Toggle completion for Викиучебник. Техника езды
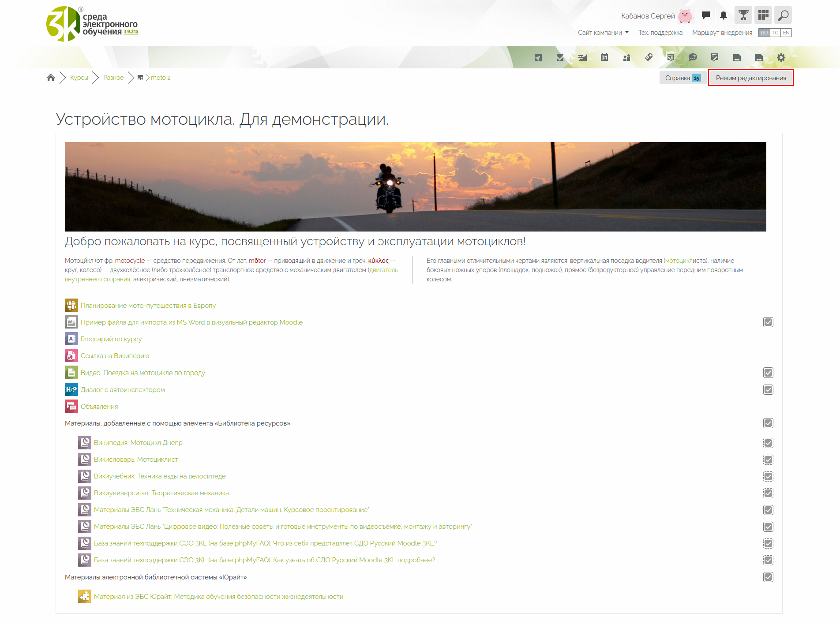Screen dimensions: 840x624 [768, 476]
